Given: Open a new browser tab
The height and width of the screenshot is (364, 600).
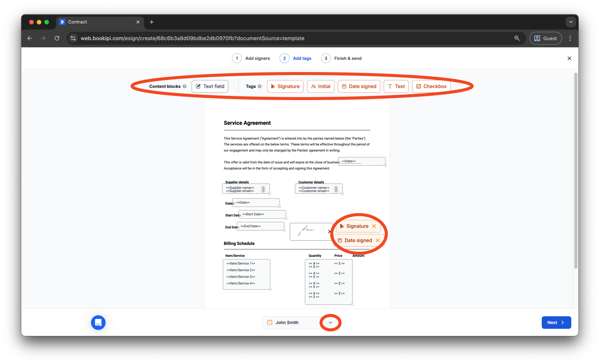Looking at the screenshot, I should (x=151, y=22).
